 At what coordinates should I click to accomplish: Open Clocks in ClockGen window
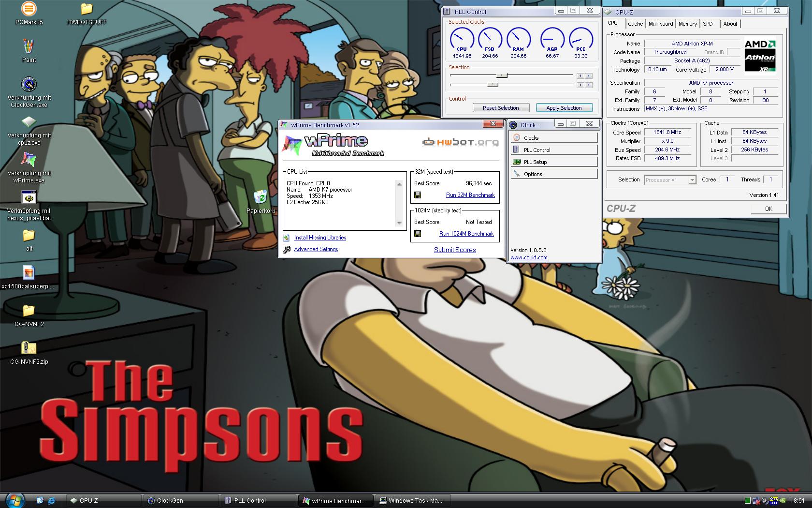(x=554, y=138)
